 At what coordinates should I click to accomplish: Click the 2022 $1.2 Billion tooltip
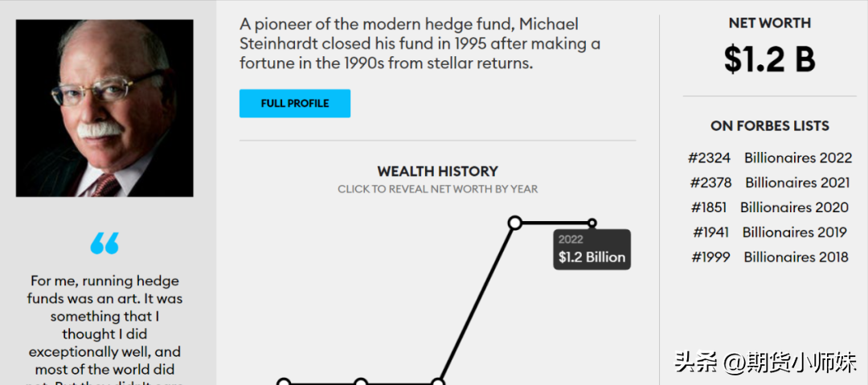(x=592, y=250)
